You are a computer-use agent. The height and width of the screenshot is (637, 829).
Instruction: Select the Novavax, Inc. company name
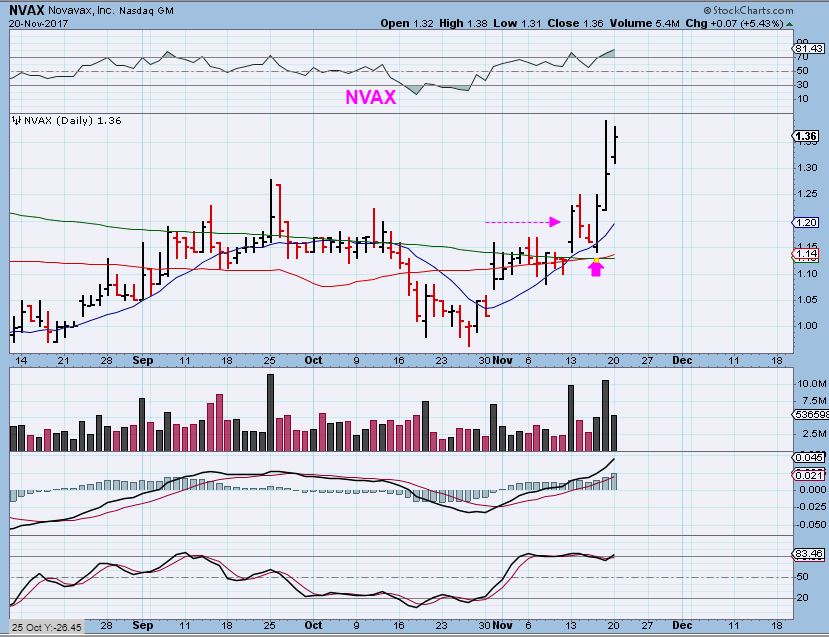[81, 11]
